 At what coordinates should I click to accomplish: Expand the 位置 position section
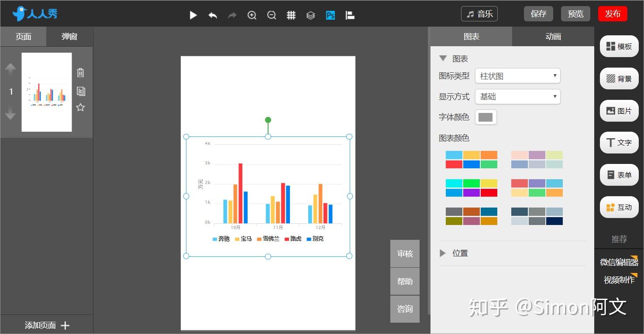click(443, 253)
